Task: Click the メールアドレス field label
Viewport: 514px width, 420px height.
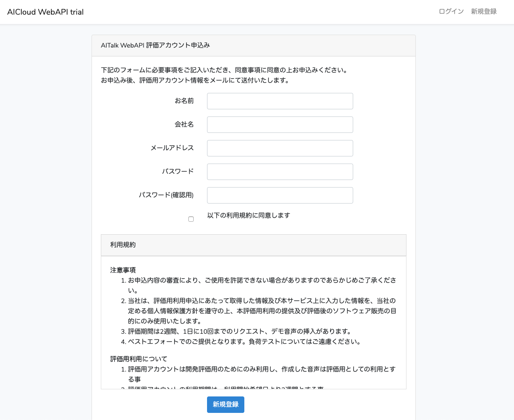Action: pos(172,148)
